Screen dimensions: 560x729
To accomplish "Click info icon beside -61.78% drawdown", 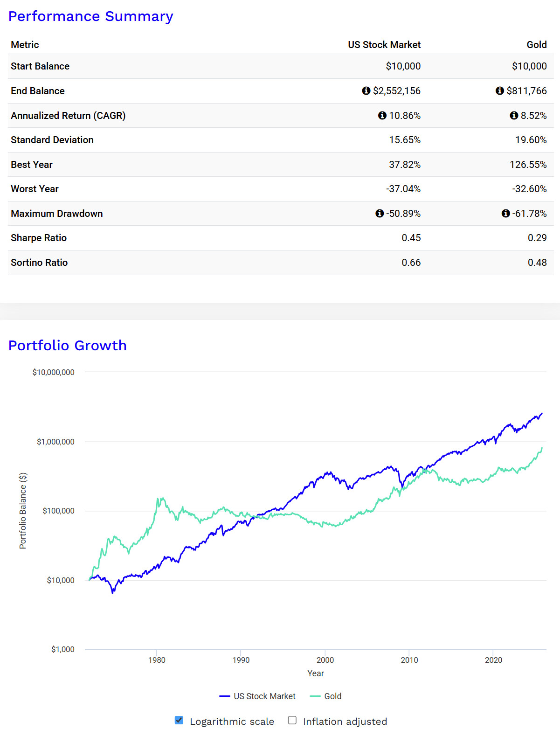I will 505,213.
